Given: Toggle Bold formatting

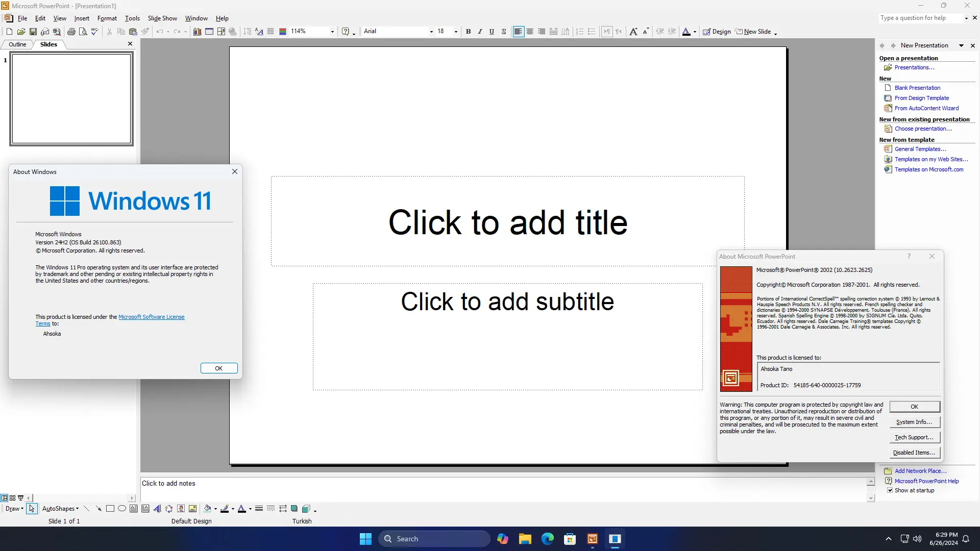Looking at the screenshot, I should coord(468,32).
